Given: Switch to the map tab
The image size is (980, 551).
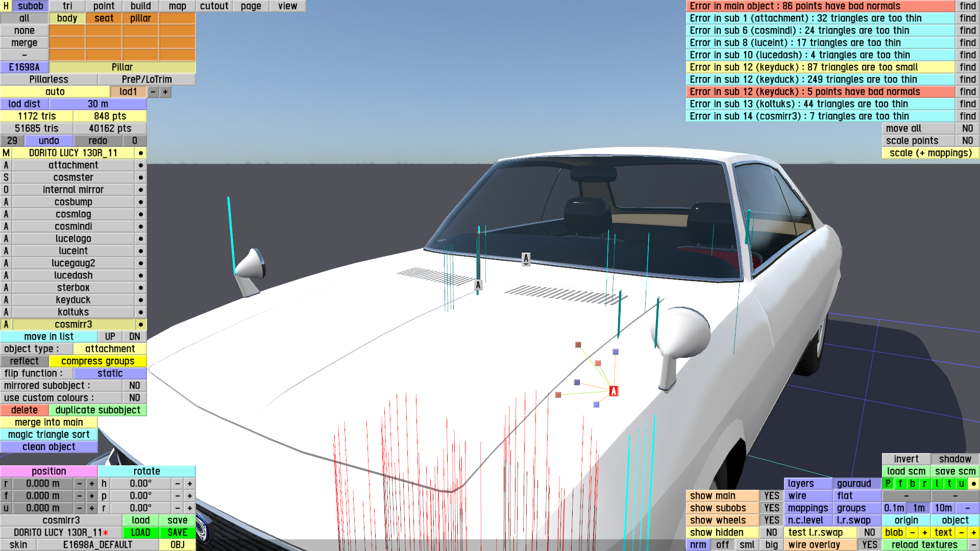Looking at the screenshot, I should (177, 6).
